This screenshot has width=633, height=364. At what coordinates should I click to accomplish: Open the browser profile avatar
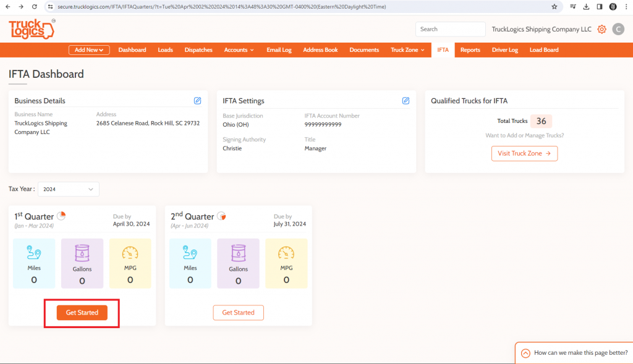click(x=613, y=6)
